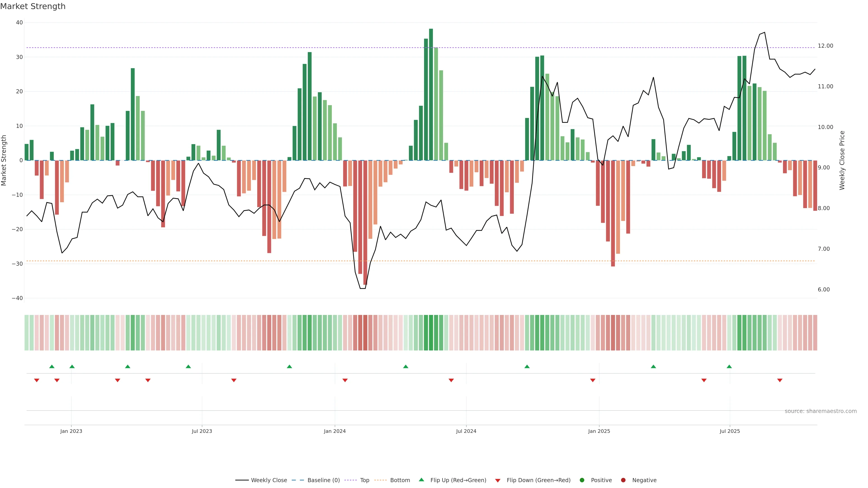Click the rightmost red flip-down triangle marker
The height and width of the screenshot is (488, 868).
coord(780,380)
